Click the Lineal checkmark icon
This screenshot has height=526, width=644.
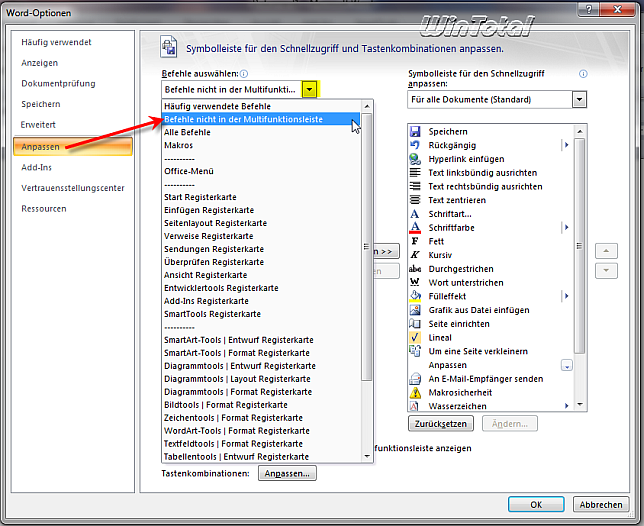point(415,338)
